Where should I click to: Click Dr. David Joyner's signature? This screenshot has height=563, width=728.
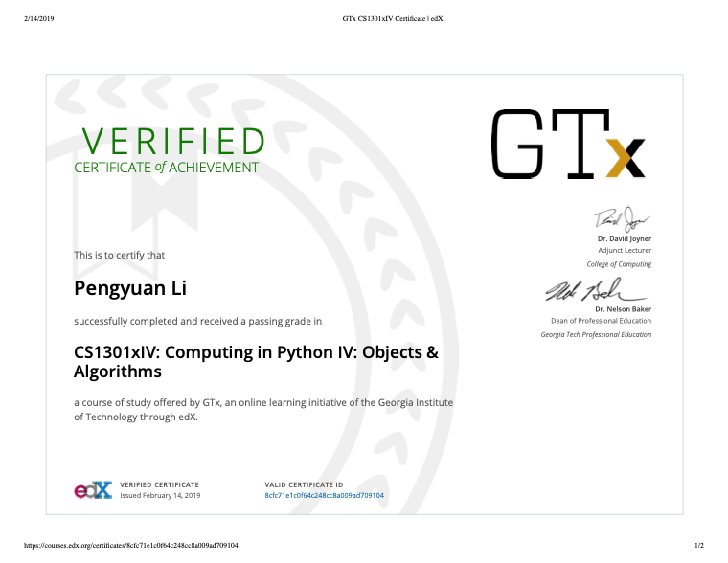(622, 219)
